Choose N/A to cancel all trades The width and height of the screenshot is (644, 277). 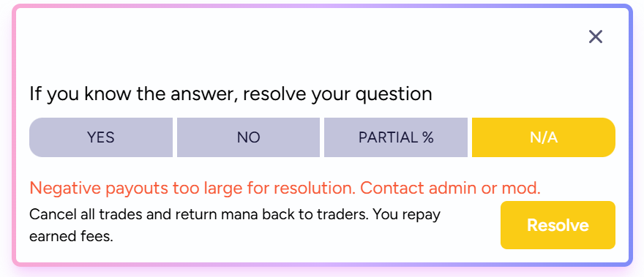pyautogui.click(x=543, y=137)
